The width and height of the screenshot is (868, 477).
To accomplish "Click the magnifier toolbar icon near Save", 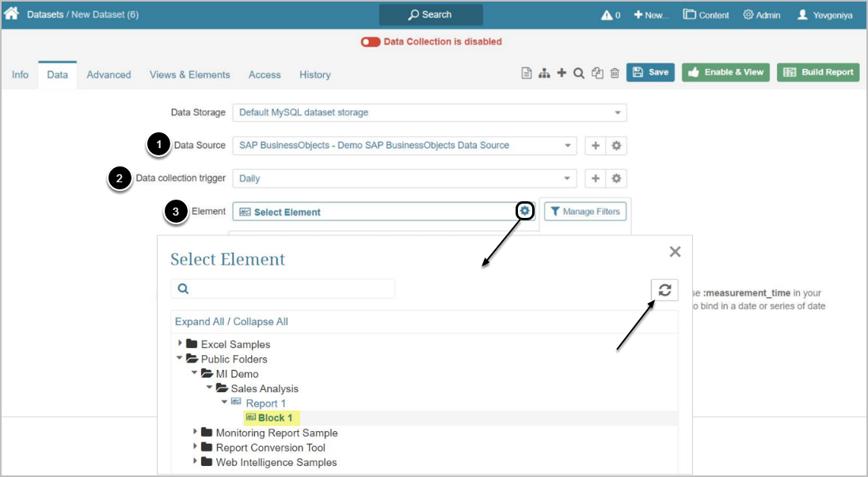I will [579, 73].
